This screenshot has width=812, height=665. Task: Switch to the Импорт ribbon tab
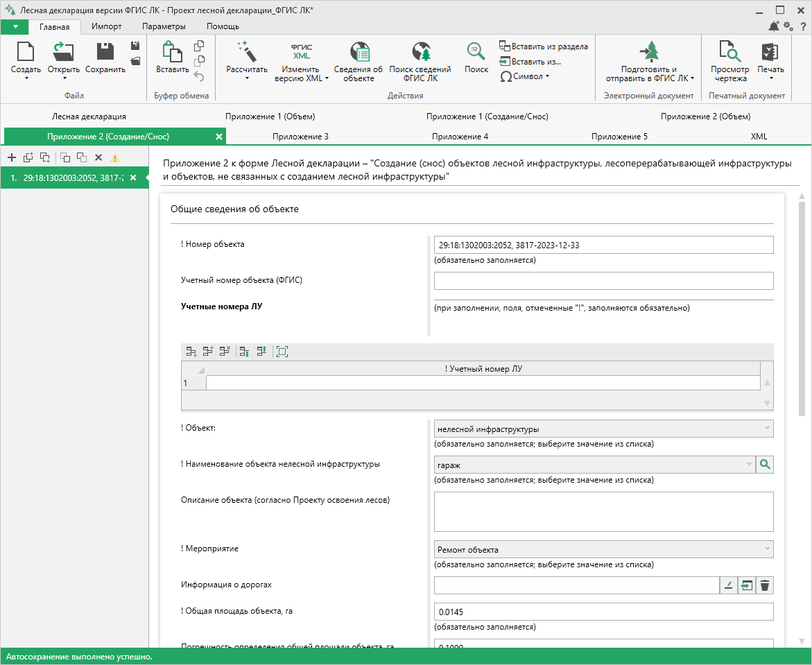(x=106, y=26)
